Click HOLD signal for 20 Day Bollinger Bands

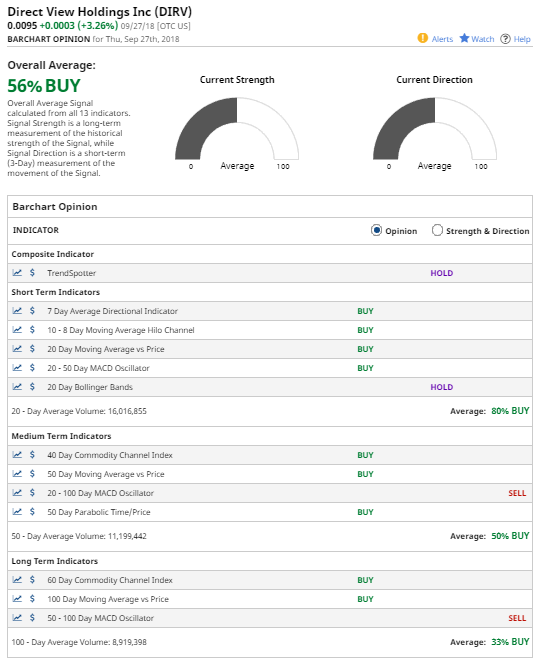coord(441,387)
